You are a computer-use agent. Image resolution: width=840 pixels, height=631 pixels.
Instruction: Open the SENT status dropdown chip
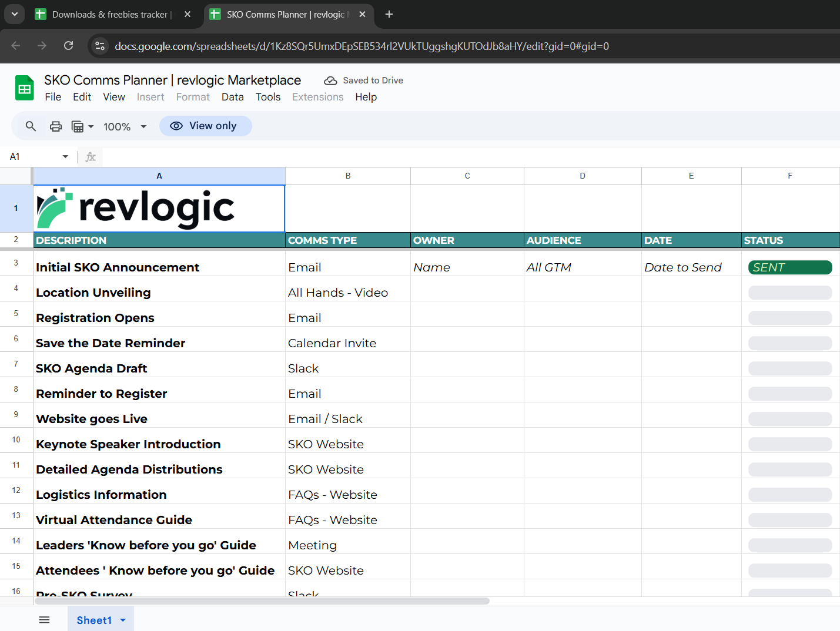pos(790,267)
